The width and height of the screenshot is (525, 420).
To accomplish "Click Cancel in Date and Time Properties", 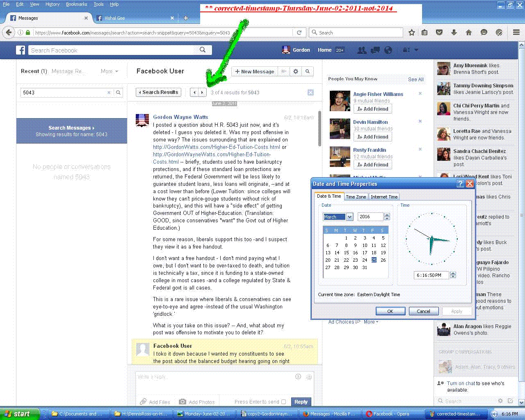I will tap(424, 311).
